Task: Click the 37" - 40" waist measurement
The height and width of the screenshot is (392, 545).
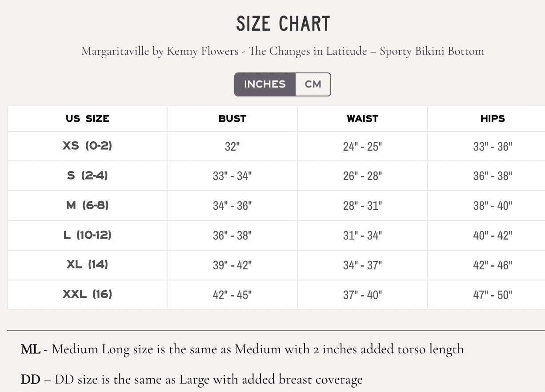Action: tap(362, 294)
